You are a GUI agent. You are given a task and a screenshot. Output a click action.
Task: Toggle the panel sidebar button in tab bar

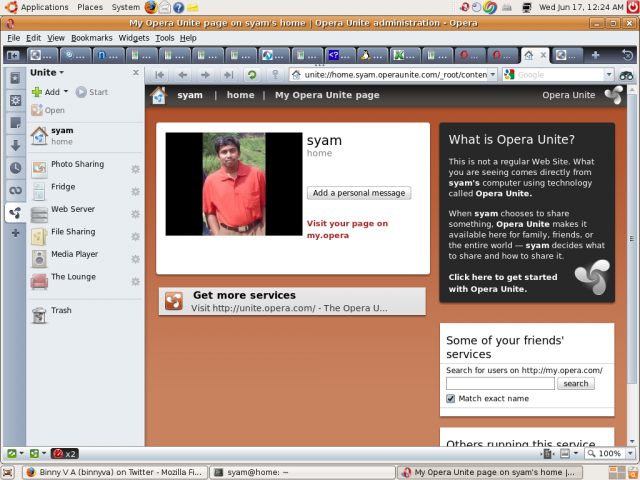tap(13, 55)
